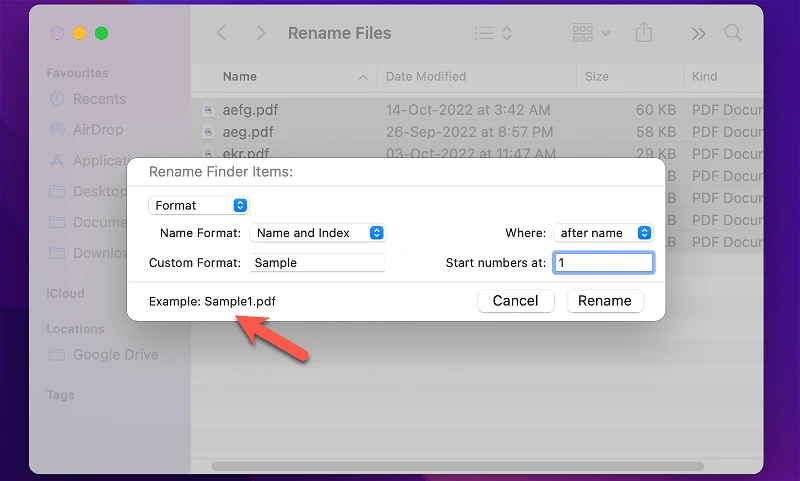Select the aefg.pdf file row
800x481 pixels.
(x=478, y=110)
